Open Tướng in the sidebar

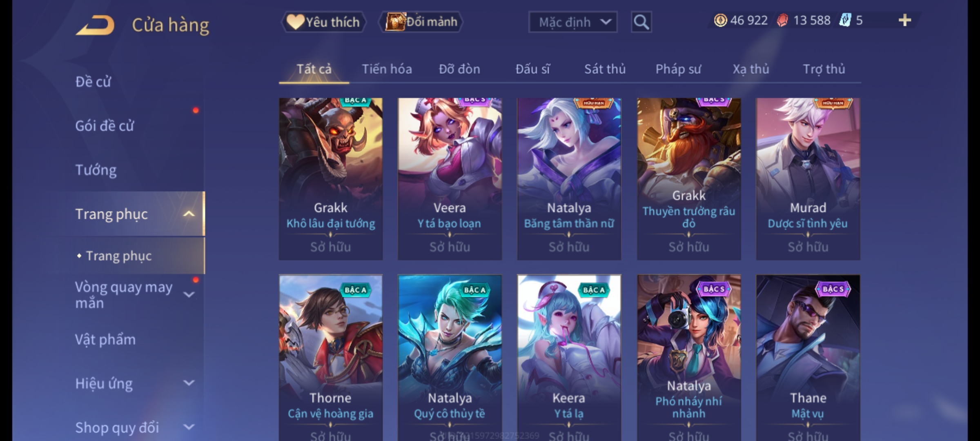96,170
